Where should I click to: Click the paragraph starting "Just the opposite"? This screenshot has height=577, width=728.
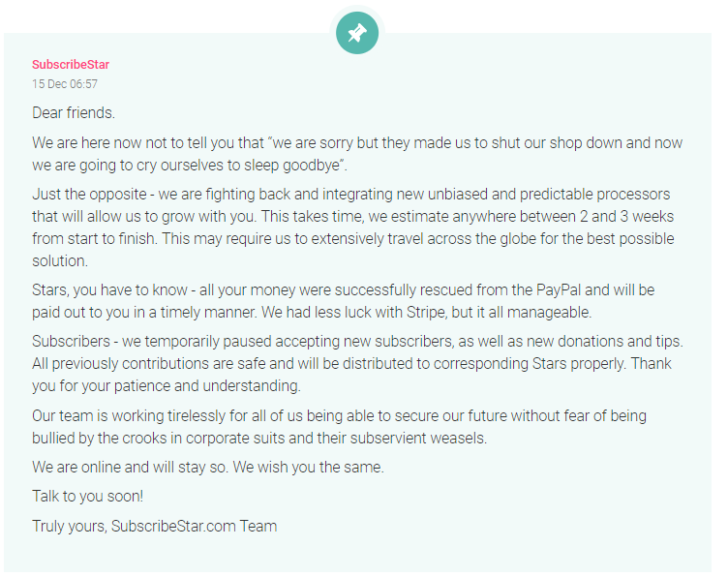353,228
